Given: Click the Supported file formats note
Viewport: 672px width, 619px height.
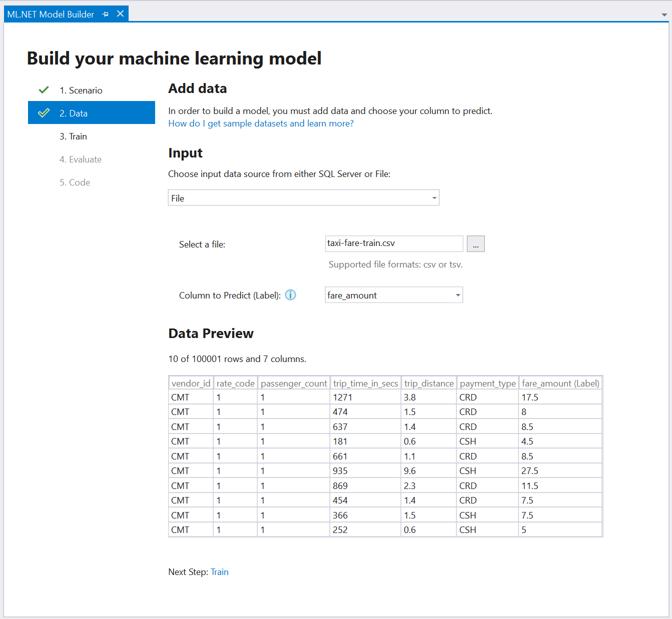Looking at the screenshot, I should [x=396, y=264].
